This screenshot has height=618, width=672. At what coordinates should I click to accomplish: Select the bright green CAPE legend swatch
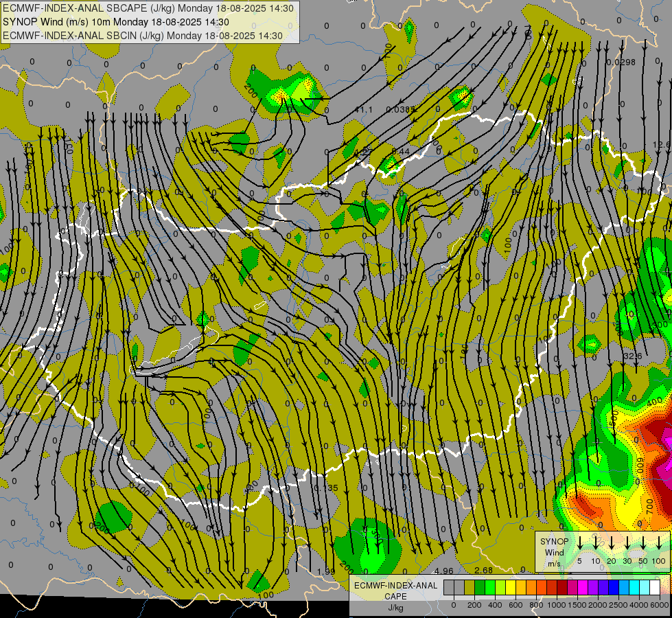pos(490,587)
